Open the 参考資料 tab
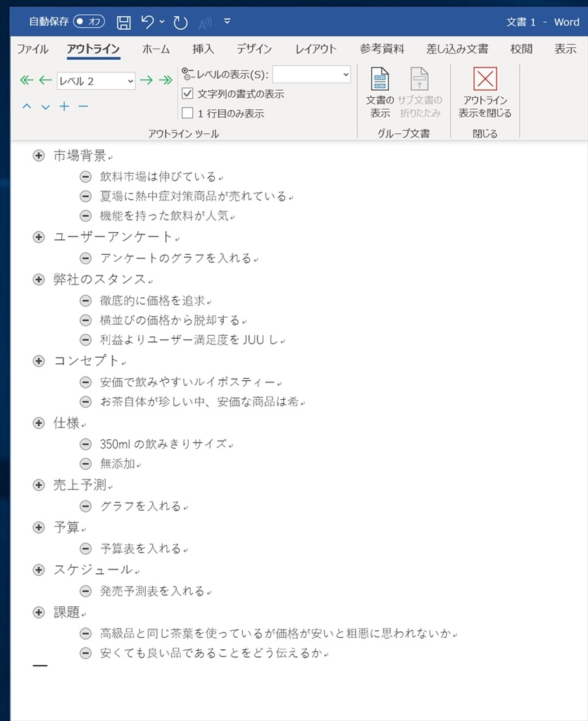The image size is (588, 721). [x=382, y=49]
